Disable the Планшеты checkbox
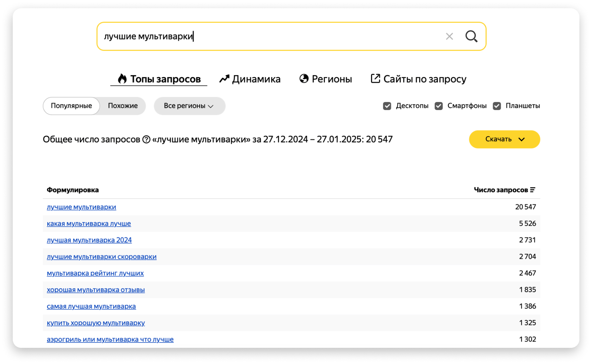The width and height of the screenshot is (591, 364). click(x=497, y=106)
